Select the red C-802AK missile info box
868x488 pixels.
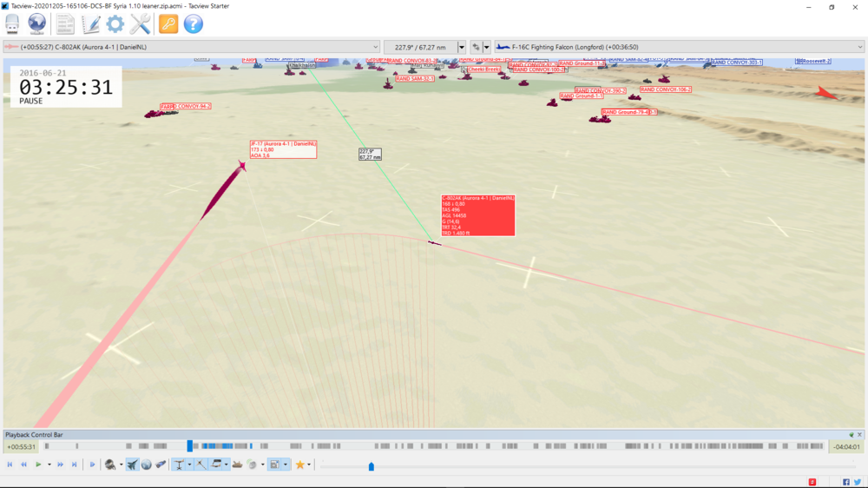(478, 215)
